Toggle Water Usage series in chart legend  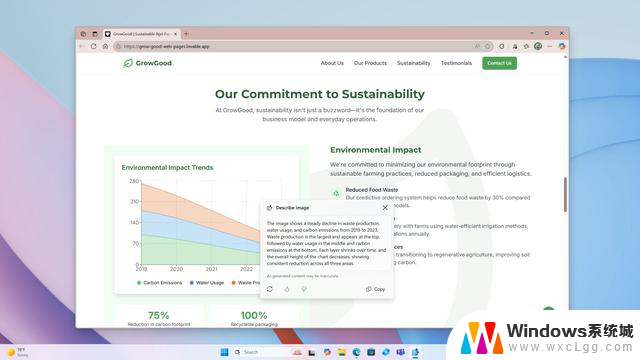click(x=207, y=282)
